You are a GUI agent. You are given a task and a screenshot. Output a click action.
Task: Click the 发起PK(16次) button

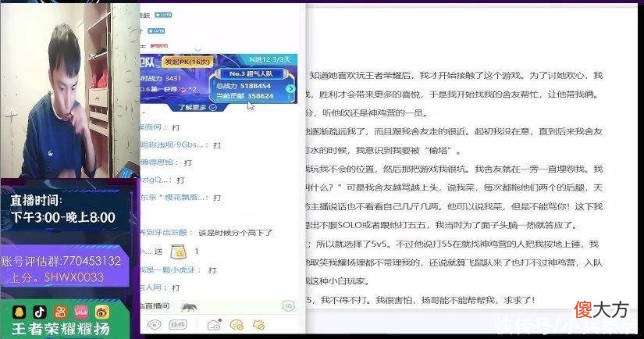(x=187, y=62)
